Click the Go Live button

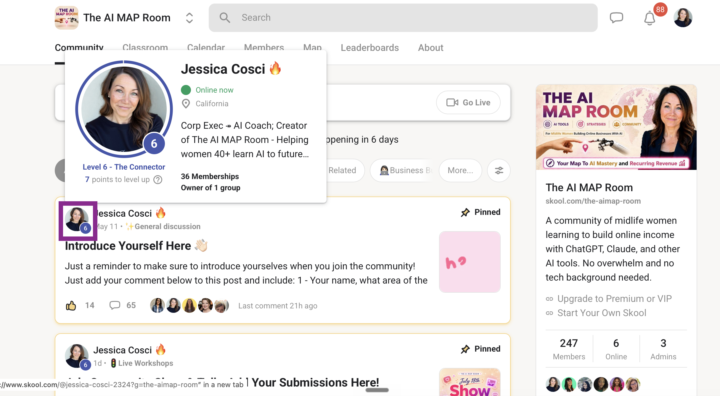(468, 102)
